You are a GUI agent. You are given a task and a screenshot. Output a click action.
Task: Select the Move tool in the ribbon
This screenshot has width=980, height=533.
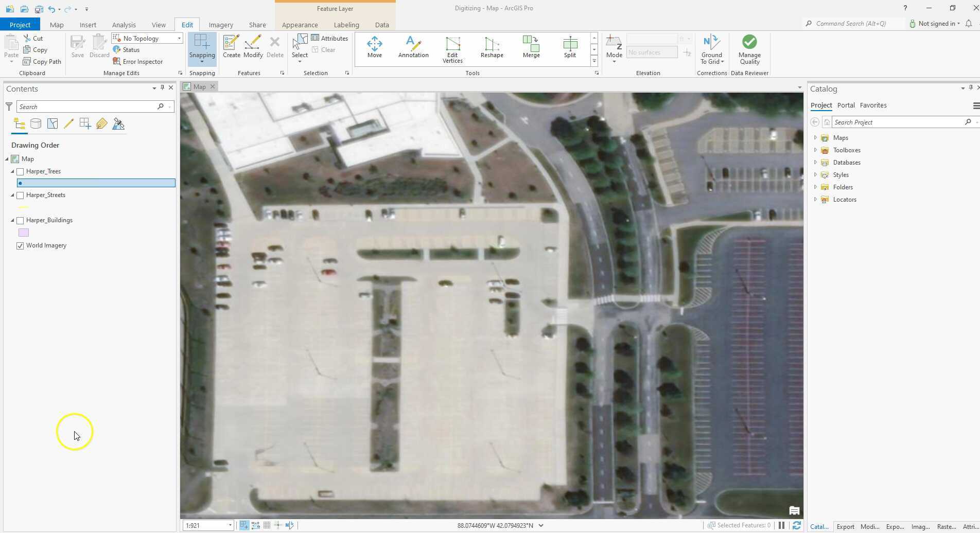tap(374, 47)
